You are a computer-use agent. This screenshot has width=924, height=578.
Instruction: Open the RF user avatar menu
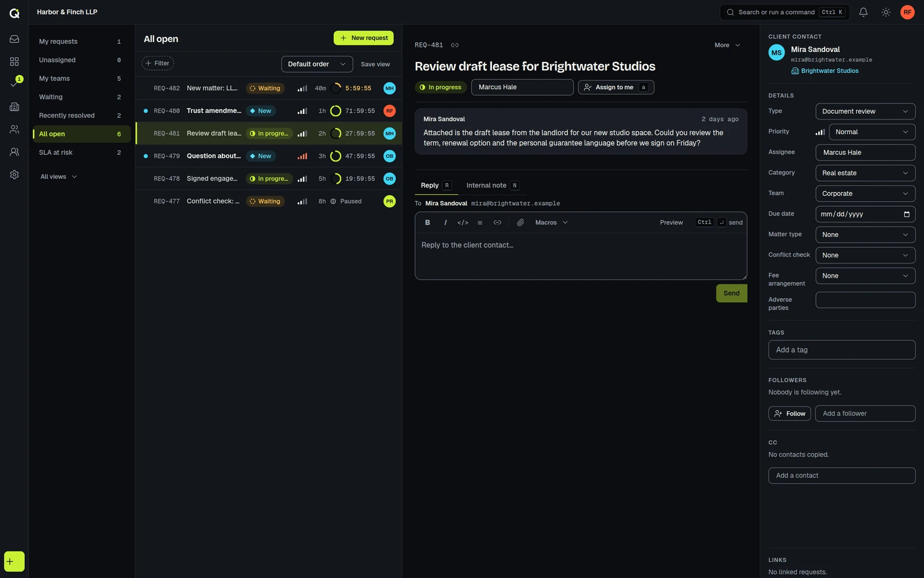point(907,12)
